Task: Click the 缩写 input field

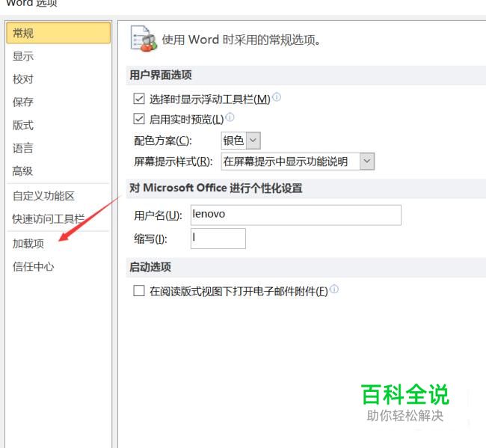Action: [x=218, y=239]
